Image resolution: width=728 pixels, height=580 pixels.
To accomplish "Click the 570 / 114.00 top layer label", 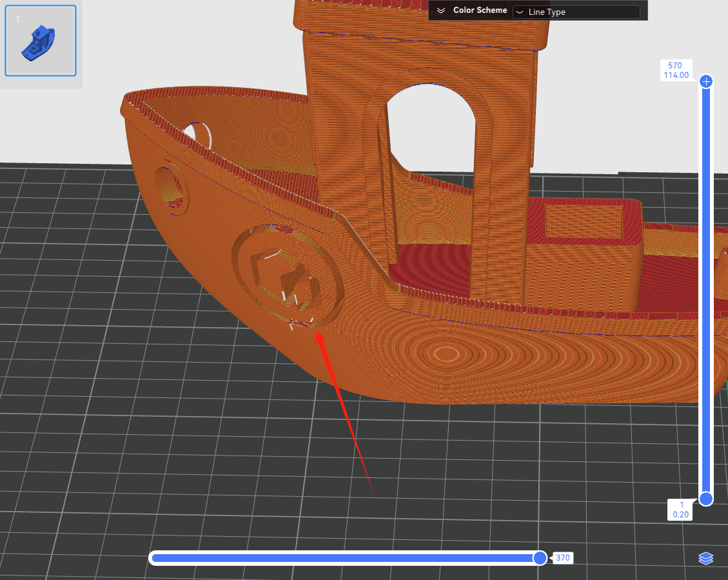I will (675, 70).
